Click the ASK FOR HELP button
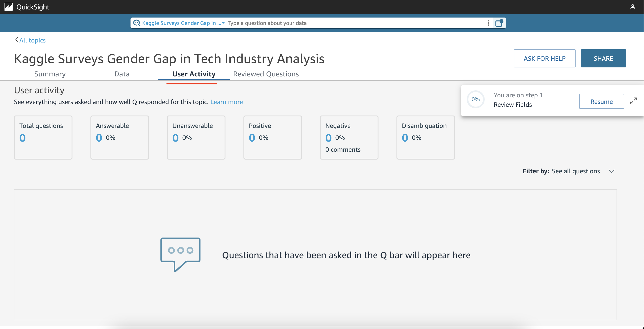 click(x=545, y=58)
